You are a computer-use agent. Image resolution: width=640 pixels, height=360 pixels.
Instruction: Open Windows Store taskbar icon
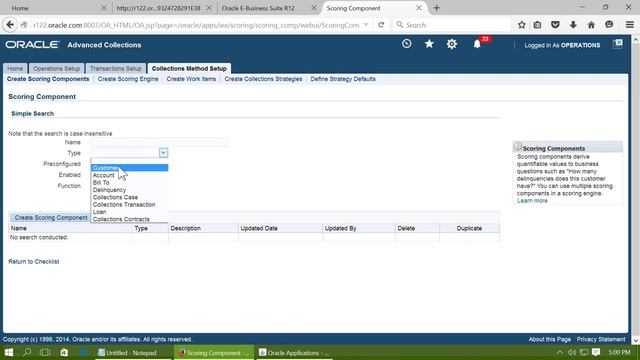tap(64, 352)
